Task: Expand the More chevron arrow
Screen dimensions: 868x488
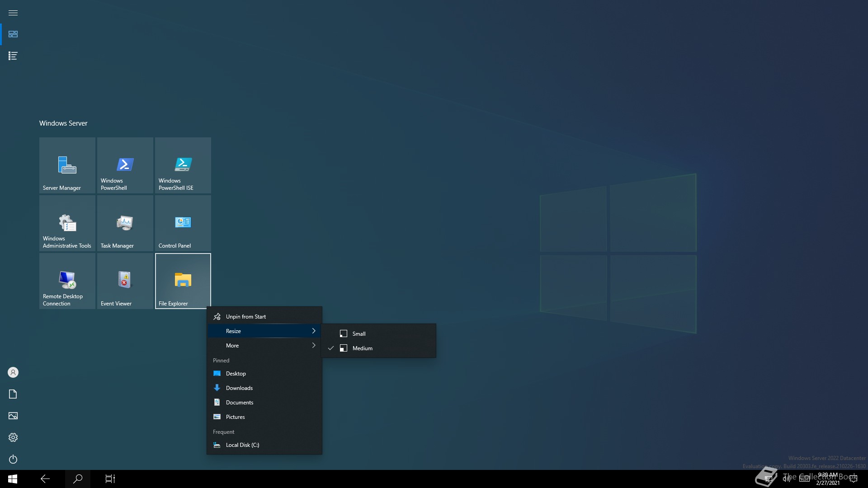Action: [314, 346]
